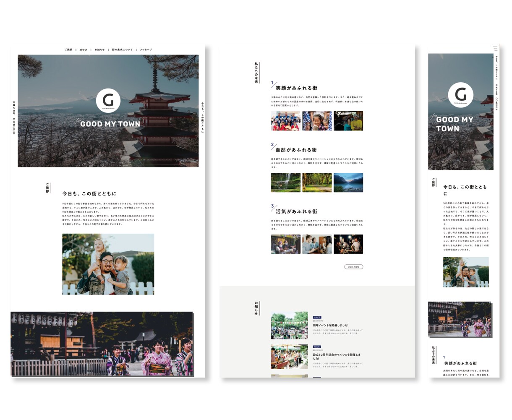
Task: Open the waterfall photo under 自然があふれる街
Action: tap(286, 183)
